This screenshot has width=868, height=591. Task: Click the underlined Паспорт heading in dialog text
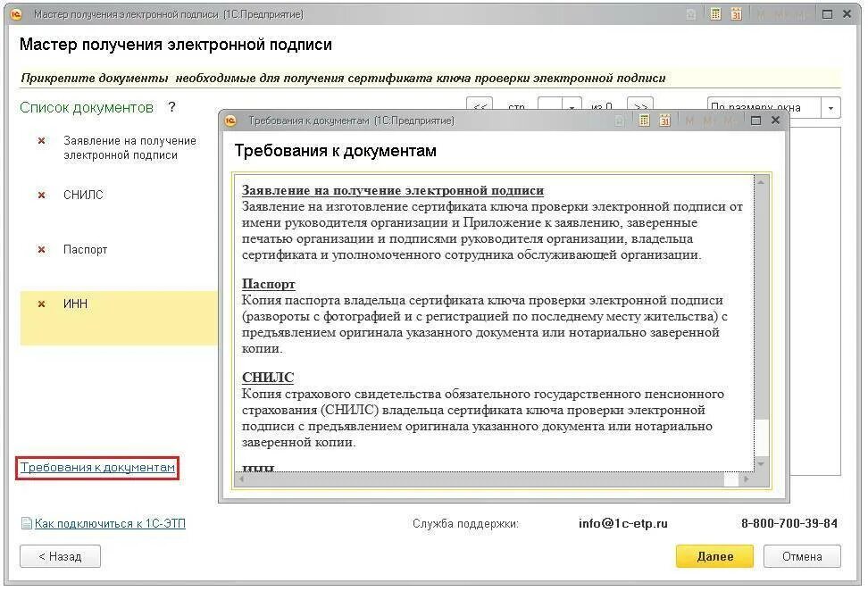point(269,284)
